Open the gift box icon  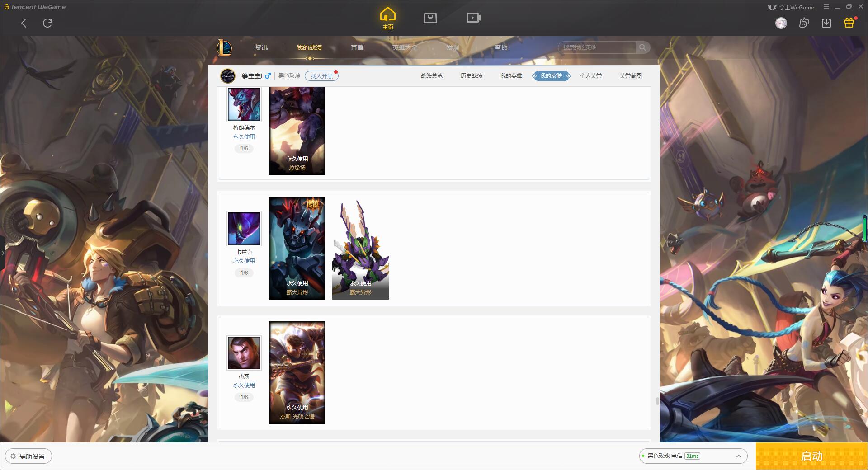[x=849, y=23]
